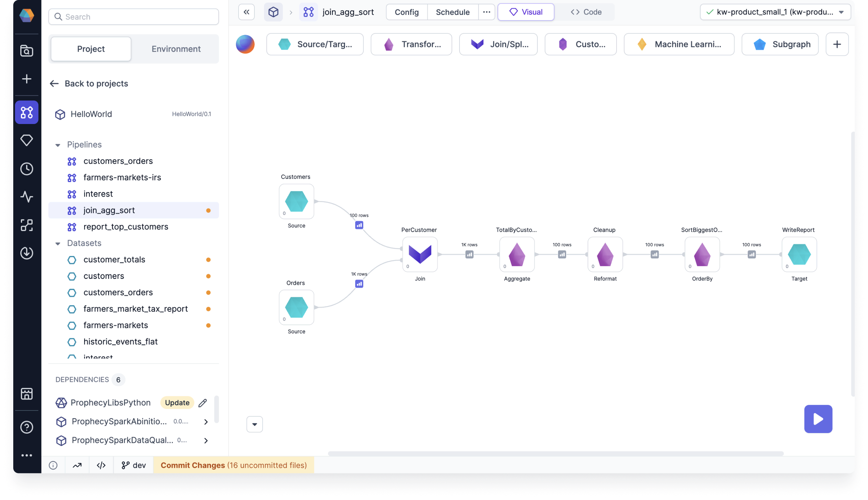Open the Source/Target gem palette
Screen dimensions: 868x500
click(315, 44)
